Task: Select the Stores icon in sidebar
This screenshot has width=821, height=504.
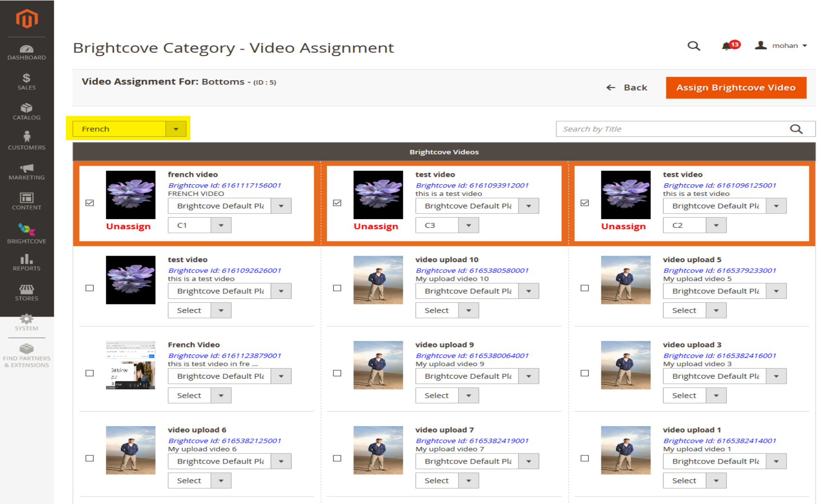Action: coord(26,289)
